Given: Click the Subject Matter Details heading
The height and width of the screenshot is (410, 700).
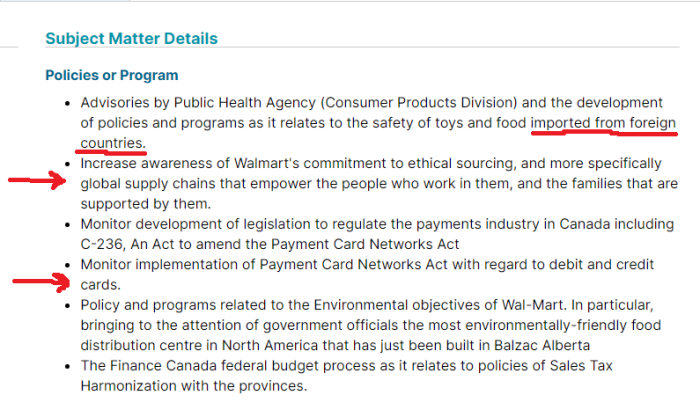Looking at the screenshot, I should (131, 38).
